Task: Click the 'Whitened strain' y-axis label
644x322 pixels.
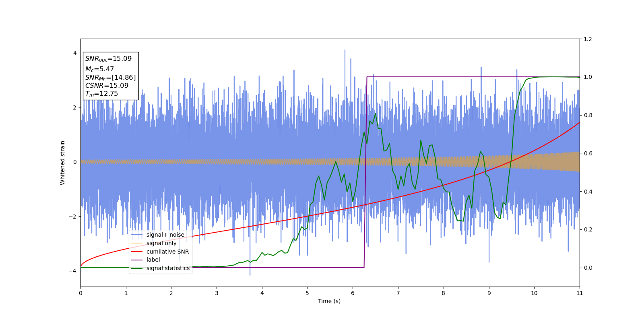Action: click(x=63, y=163)
